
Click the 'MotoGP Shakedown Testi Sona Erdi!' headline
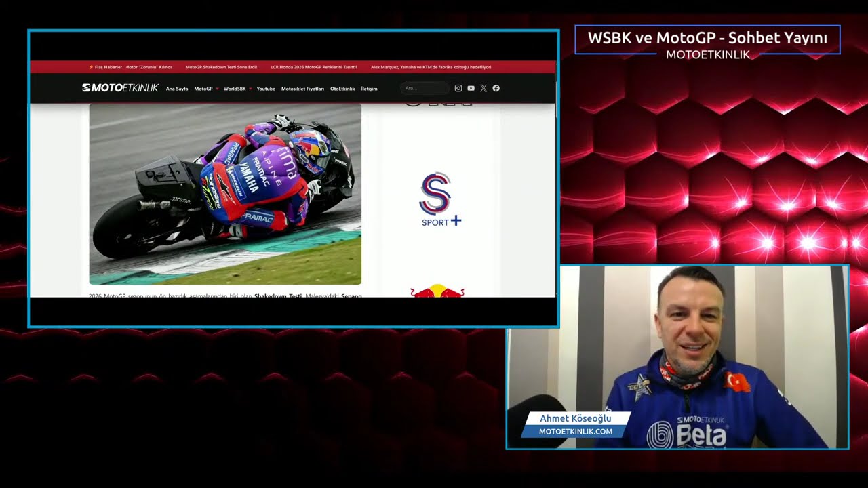[x=221, y=67]
